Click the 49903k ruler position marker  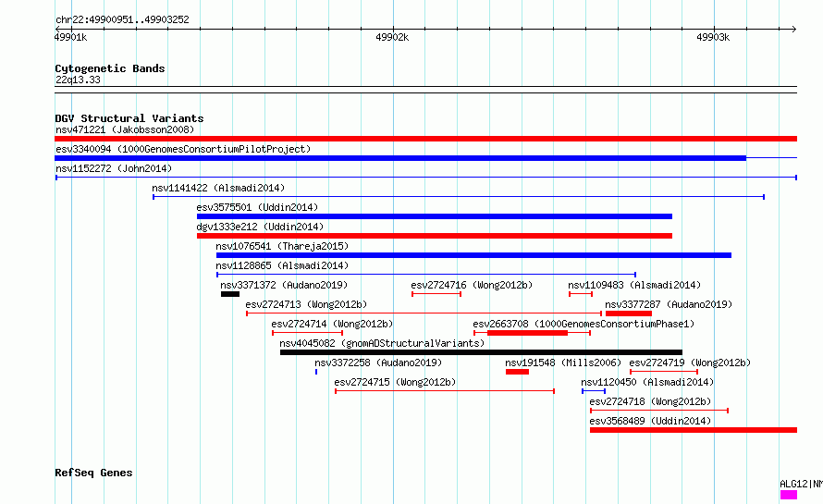click(x=713, y=37)
